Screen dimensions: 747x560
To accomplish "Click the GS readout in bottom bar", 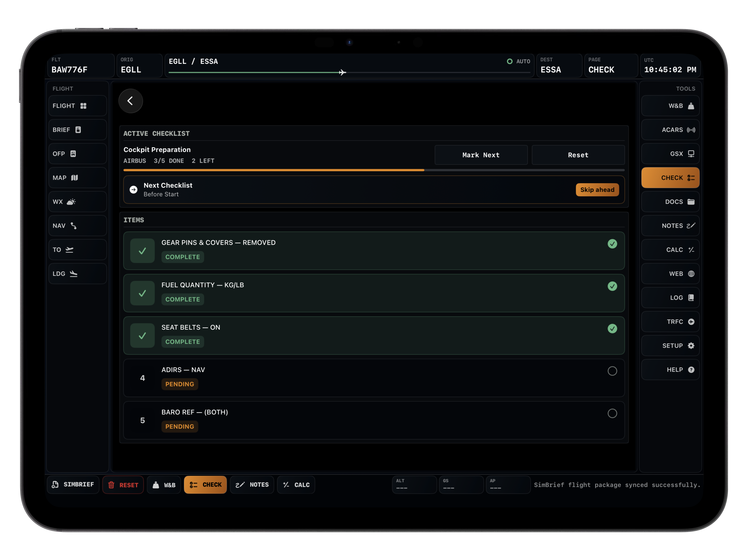I will point(461,485).
